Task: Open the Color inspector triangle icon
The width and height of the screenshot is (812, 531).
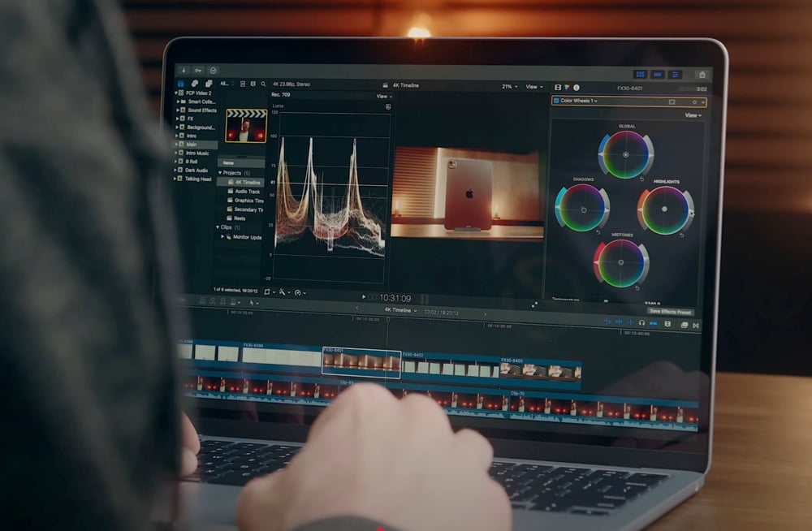Action: pos(567,88)
